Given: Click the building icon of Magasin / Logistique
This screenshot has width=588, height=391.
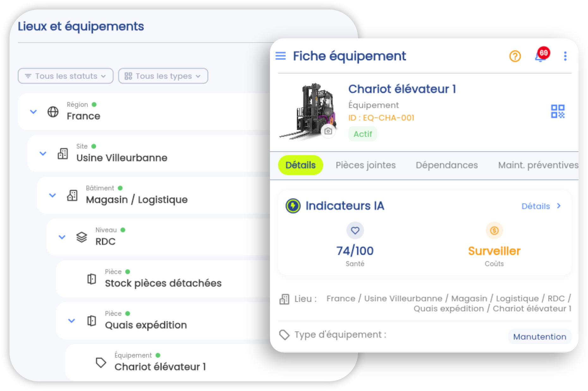Looking at the screenshot, I should (72, 195).
